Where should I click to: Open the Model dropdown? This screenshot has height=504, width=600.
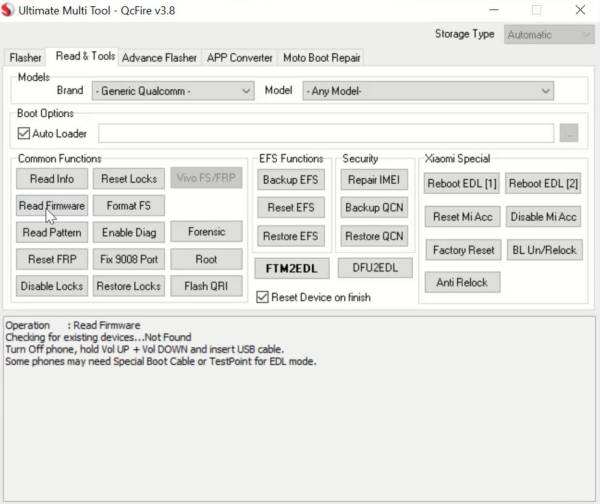click(428, 91)
